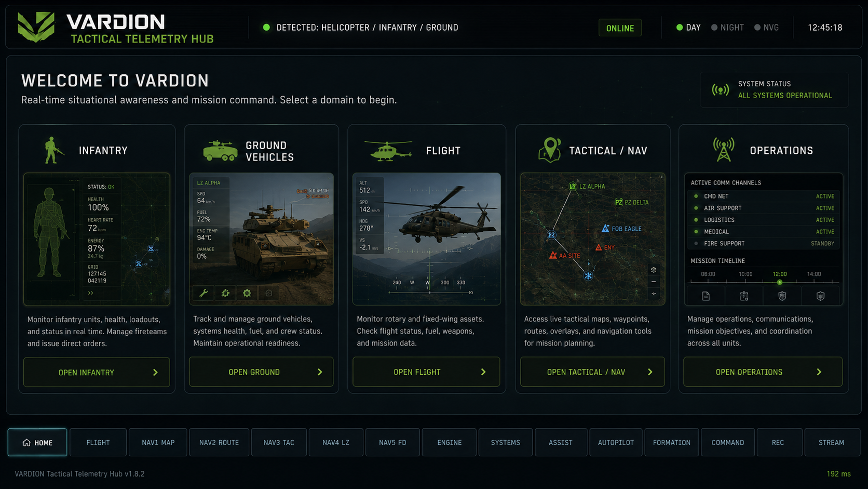Click the dimmed helmet icon in Ground card

[269, 293]
